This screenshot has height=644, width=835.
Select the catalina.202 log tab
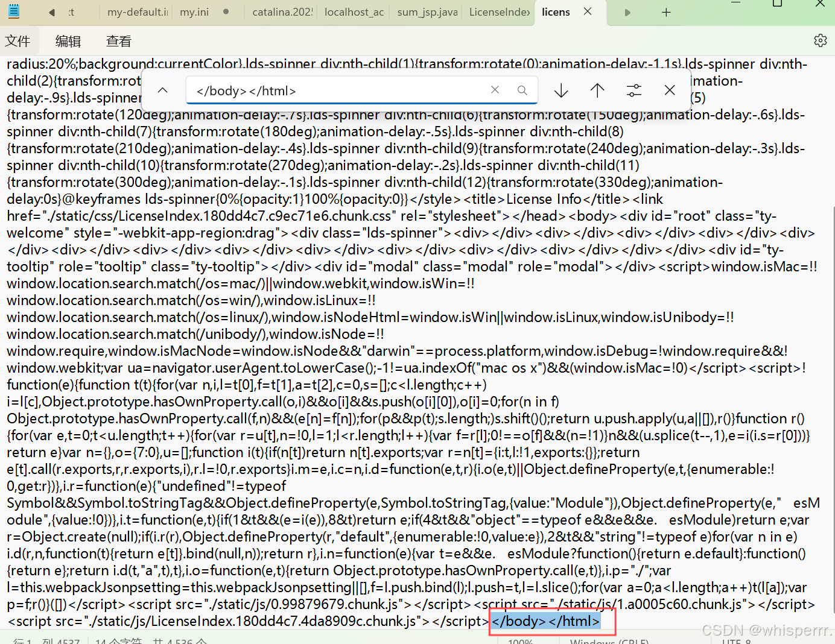282,12
